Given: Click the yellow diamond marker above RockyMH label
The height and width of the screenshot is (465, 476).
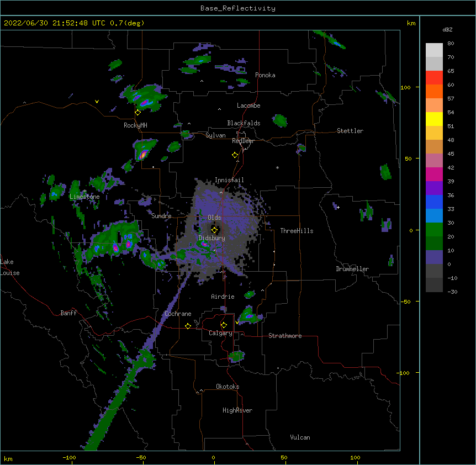Looking at the screenshot, I should coord(138,113).
